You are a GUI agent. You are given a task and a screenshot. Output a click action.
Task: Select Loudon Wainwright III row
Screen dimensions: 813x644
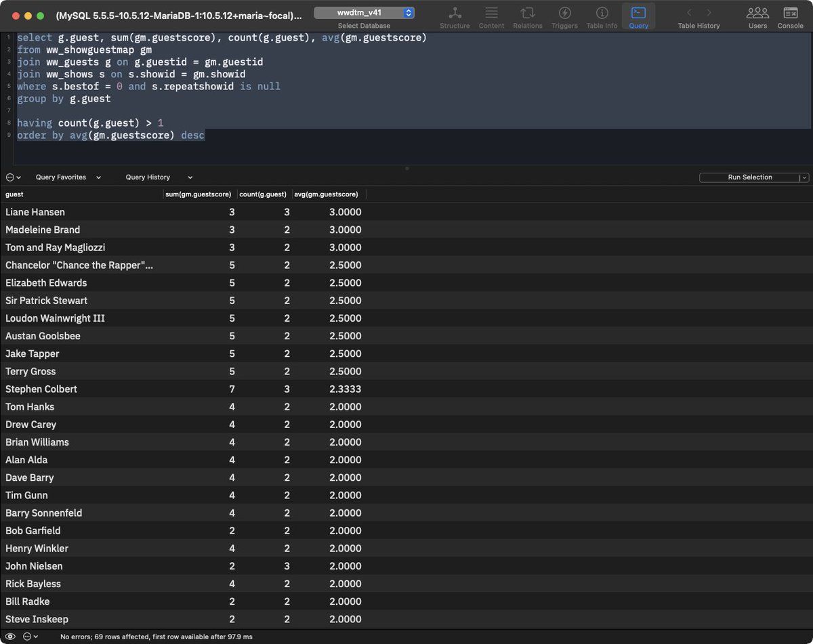click(406, 318)
